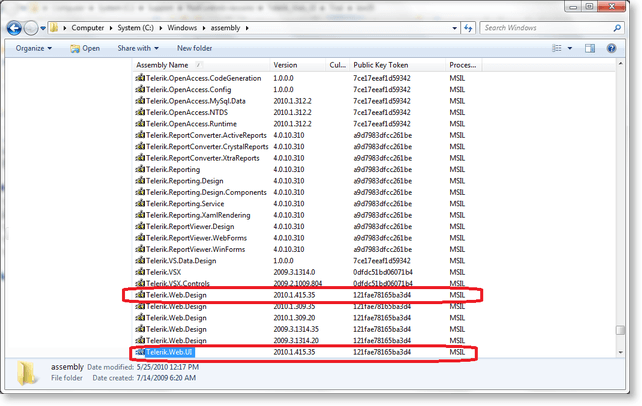Image resolution: width=642 pixels, height=406 pixels.
Task: Open the Organize menu
Action: [34, 48]
